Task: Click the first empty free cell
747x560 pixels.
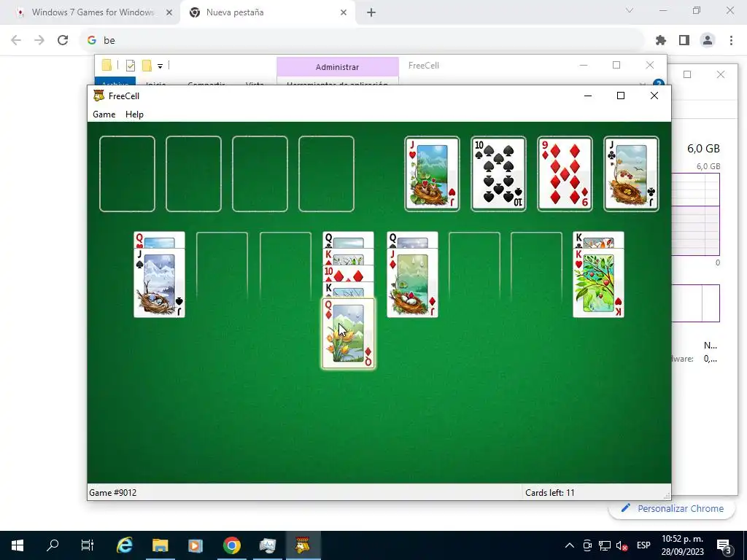Action: [127, 174]
